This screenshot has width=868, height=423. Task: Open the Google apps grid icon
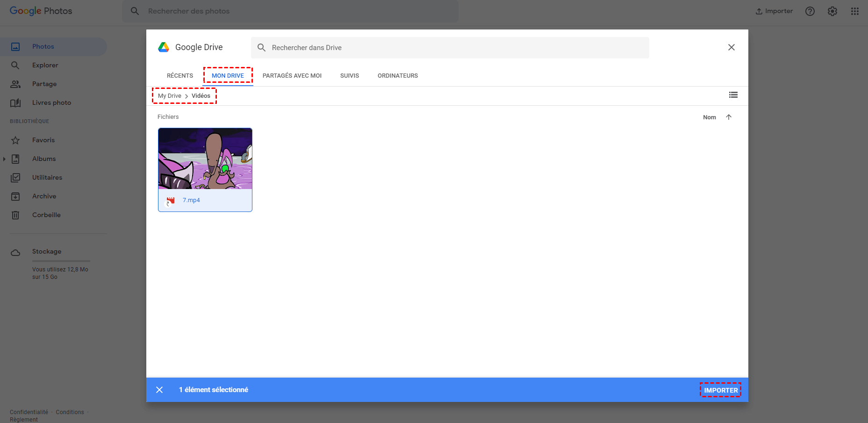(855, 11)
